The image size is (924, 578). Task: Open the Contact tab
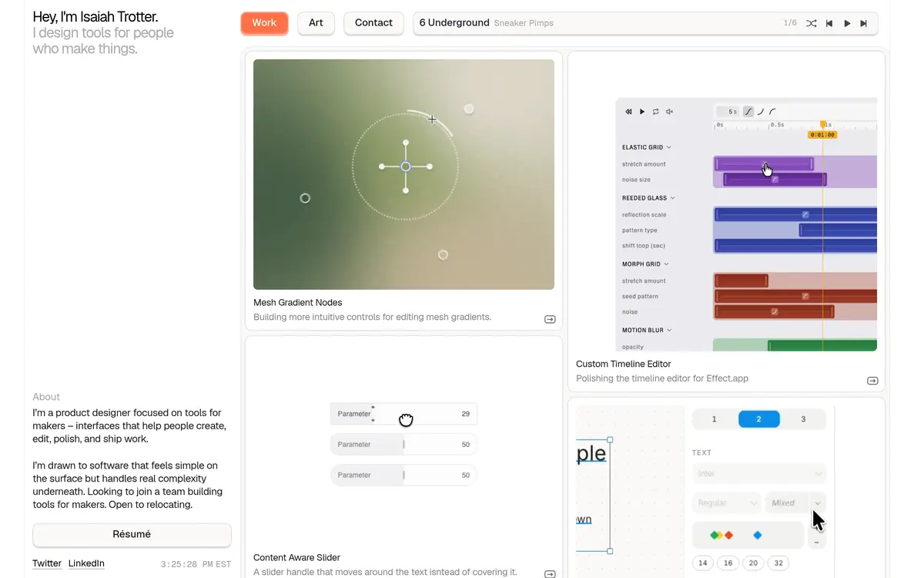coord(373,23)
